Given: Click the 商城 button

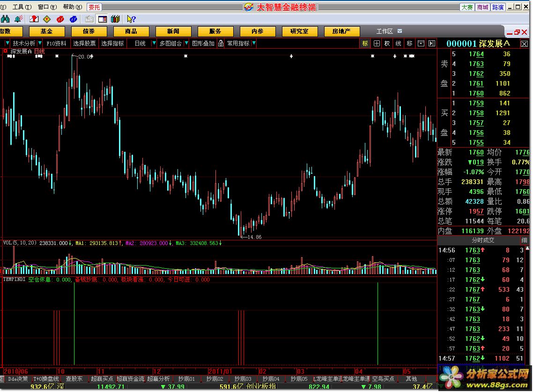Looking at the screenshot, I should (x=483, y=7).
